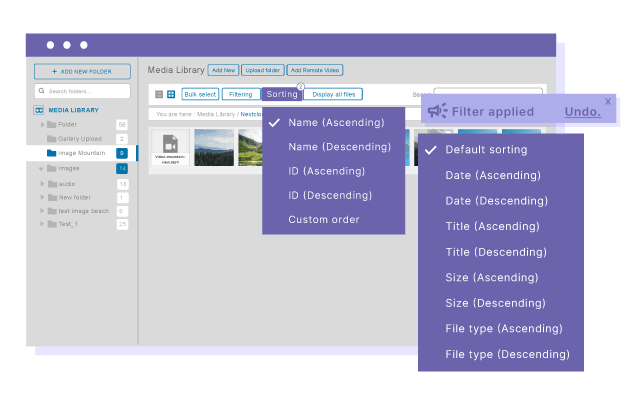Click the Nextcloud breadcrumb link
The height and width of the screenshot is (396, 630).
[x=251, y=114]
